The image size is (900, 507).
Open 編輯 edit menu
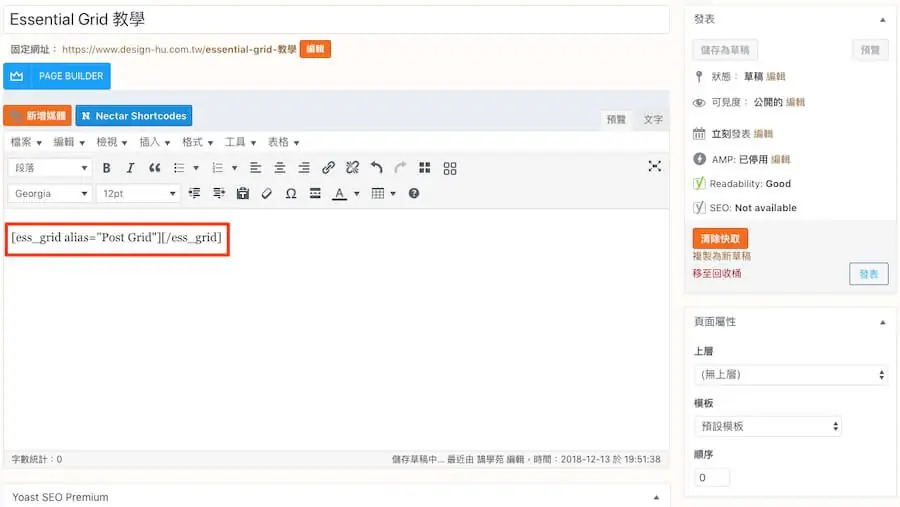(69, 142)
